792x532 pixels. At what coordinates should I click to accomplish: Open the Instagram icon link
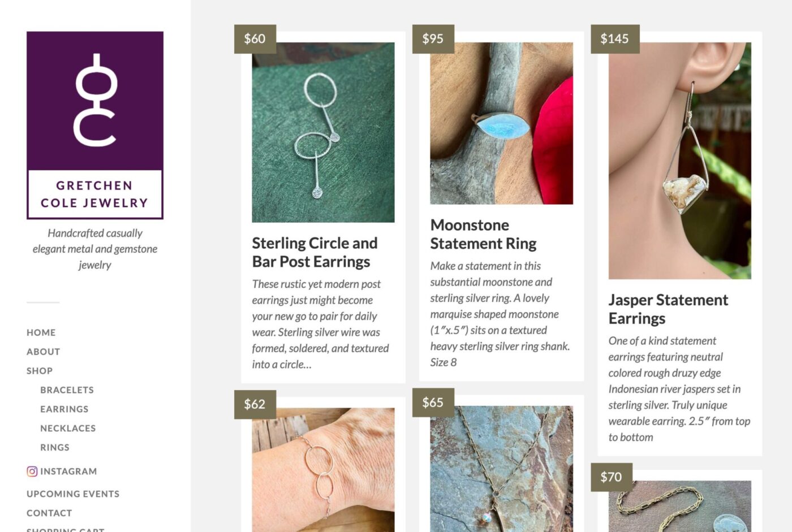(32, 471)
